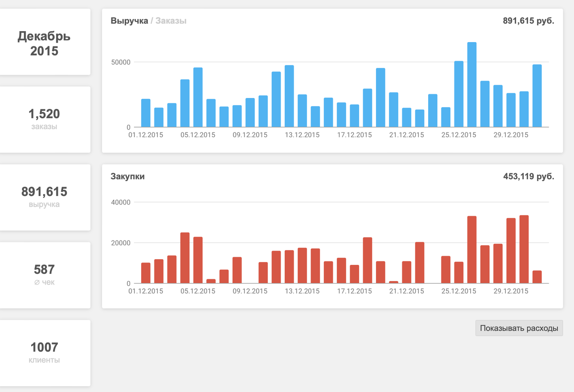The height and width of the screenshot is (392, 574).
Task: Click the Закупки chart title
Action: [x=127, y=176]
